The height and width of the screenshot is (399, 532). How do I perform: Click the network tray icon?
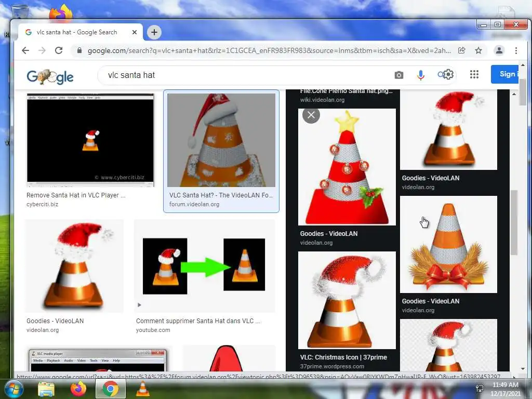click(x=480, y=389)
